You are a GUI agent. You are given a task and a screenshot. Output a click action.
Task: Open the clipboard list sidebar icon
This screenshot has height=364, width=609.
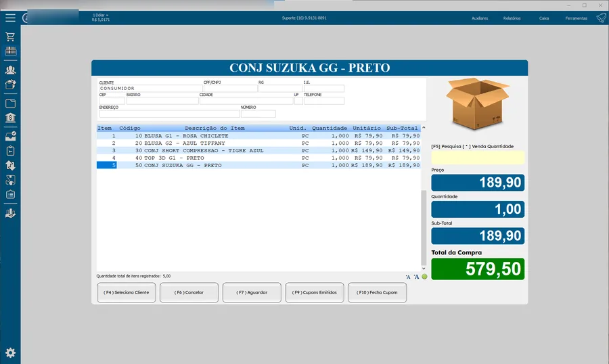coord(10,194)
